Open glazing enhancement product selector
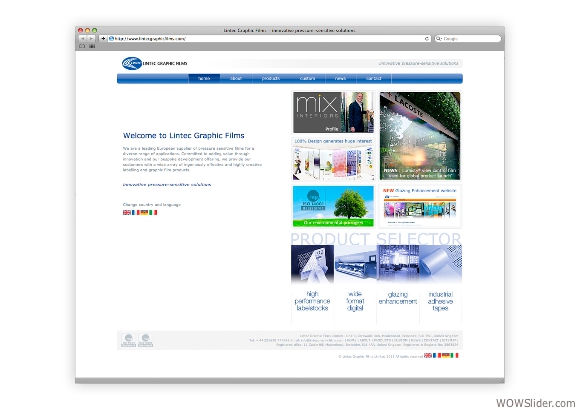This screenshot has width=580, height=412. [398, 284]
